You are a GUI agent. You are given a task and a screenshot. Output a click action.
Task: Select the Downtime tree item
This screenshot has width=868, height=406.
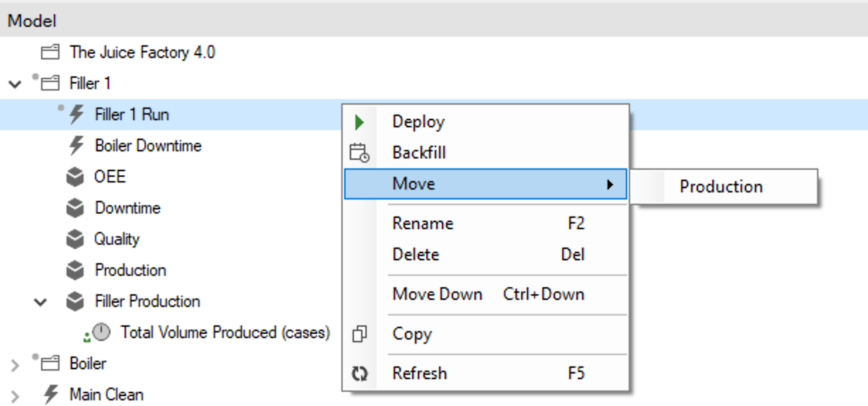tap(127, 208)
